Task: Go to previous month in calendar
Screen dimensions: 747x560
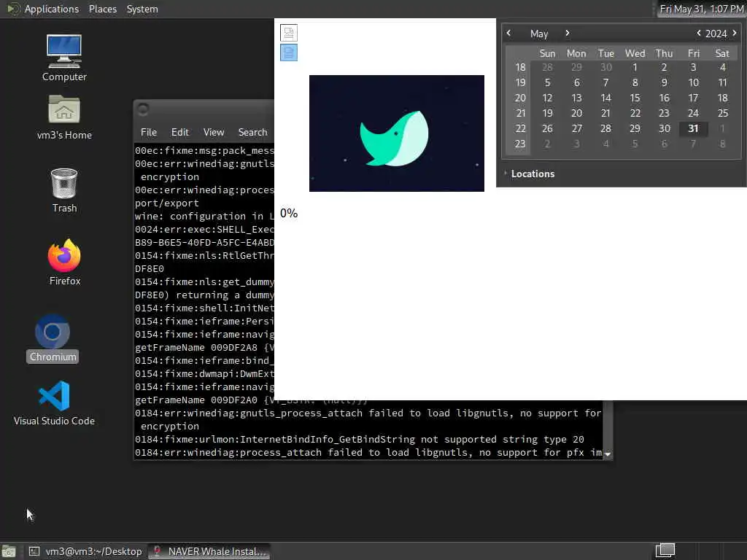Action: click(x=508, y=33)
